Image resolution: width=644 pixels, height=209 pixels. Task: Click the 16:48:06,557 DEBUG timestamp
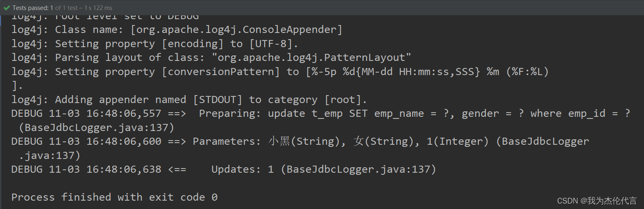click(x=124, y=113)
